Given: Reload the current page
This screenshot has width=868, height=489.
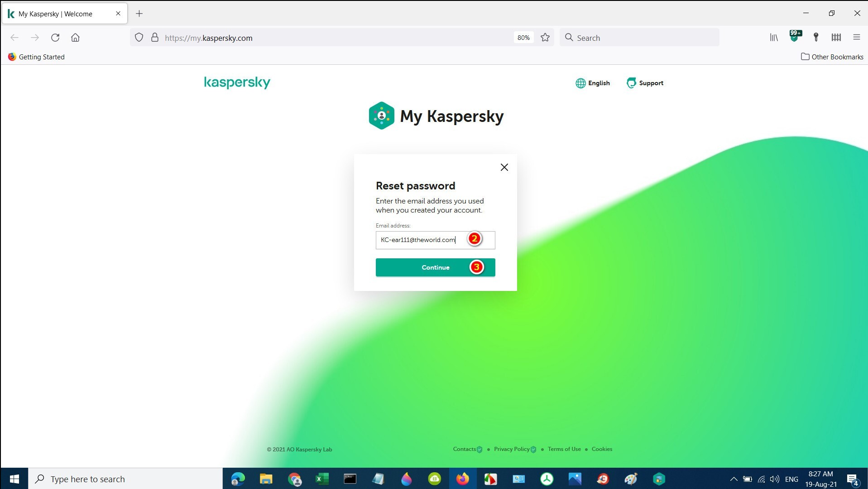Looking at the screenshot, I should click(55, 38).
